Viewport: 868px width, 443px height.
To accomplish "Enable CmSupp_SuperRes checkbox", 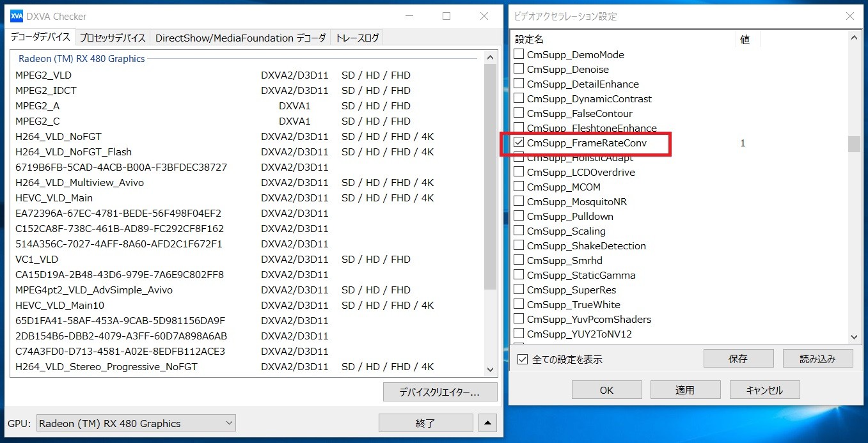I will (x=519, y=290).
